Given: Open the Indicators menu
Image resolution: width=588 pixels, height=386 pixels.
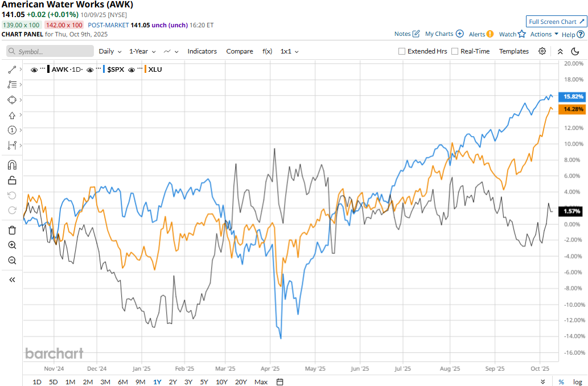Looking at the screenshot, I should tap(202, 51).
